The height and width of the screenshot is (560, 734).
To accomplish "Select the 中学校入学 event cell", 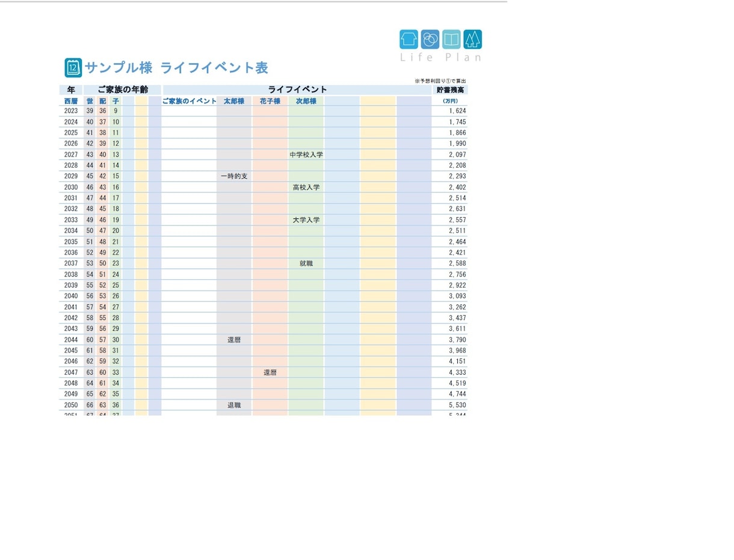I will pos(306,155).
